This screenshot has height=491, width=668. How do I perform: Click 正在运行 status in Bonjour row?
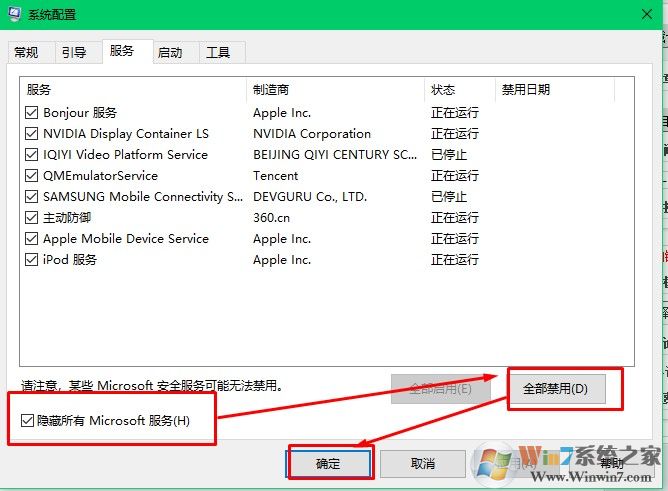click(455, 112)
